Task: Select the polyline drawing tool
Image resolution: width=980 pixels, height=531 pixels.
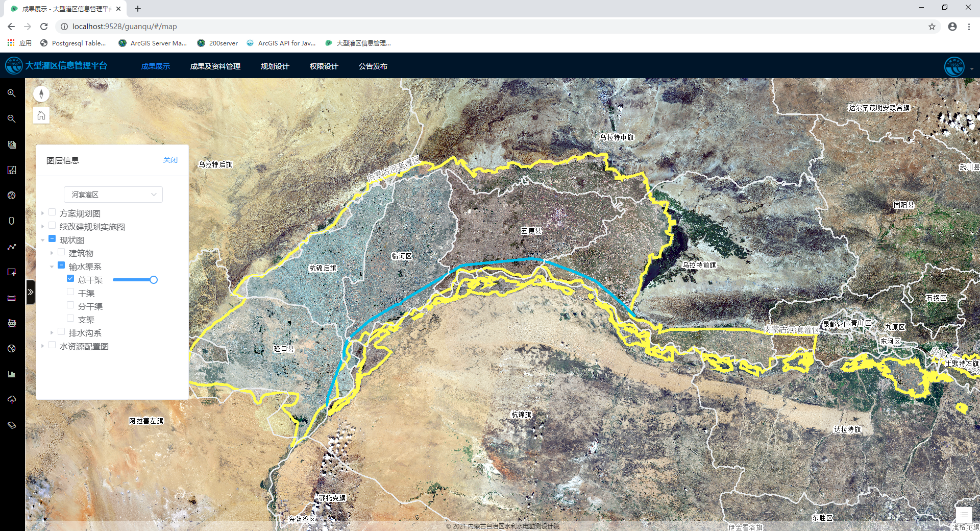Action: click(11, 247)
